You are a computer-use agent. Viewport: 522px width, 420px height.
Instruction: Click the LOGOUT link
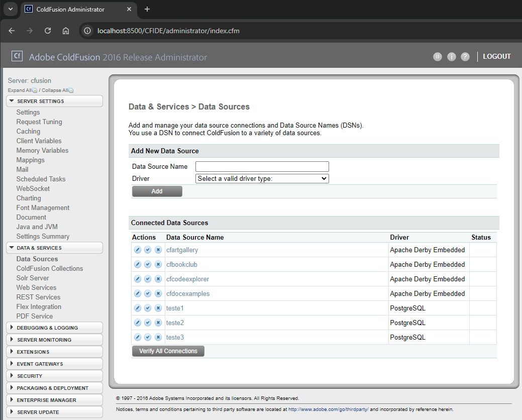point(496,56)
